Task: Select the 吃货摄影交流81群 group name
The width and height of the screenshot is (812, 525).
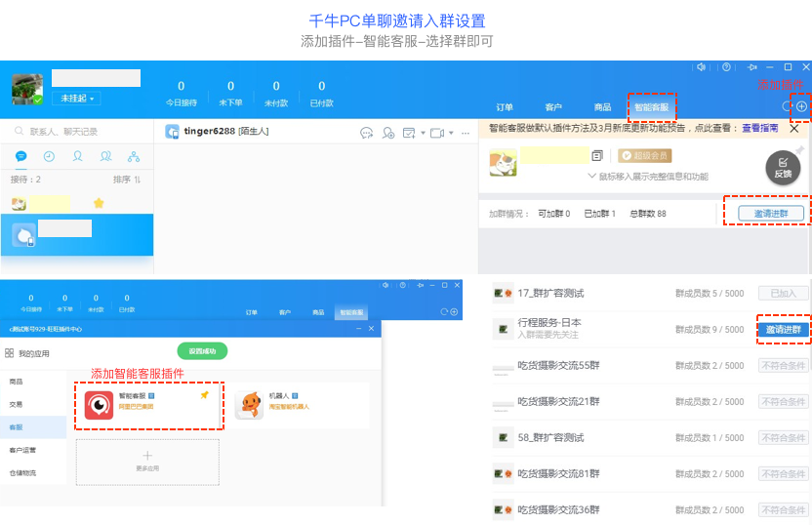Action: coord(559,473)
